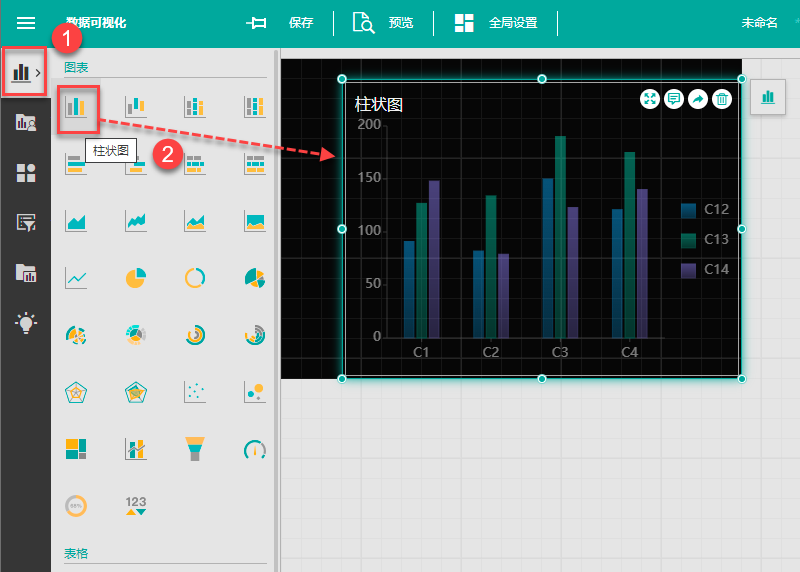Open the lightbulb insights sidebar icon
The width and height of the screenshot is (800, 572).
point(26,323)
